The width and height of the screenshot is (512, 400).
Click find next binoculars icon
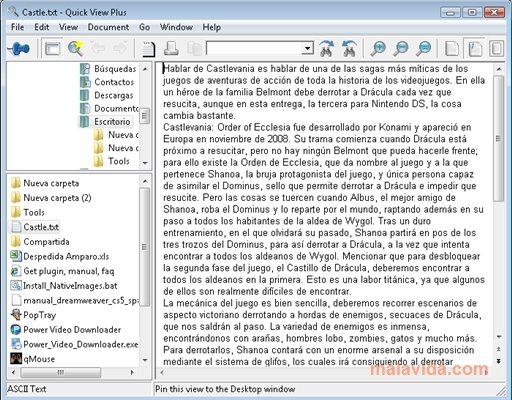(327, 49)
